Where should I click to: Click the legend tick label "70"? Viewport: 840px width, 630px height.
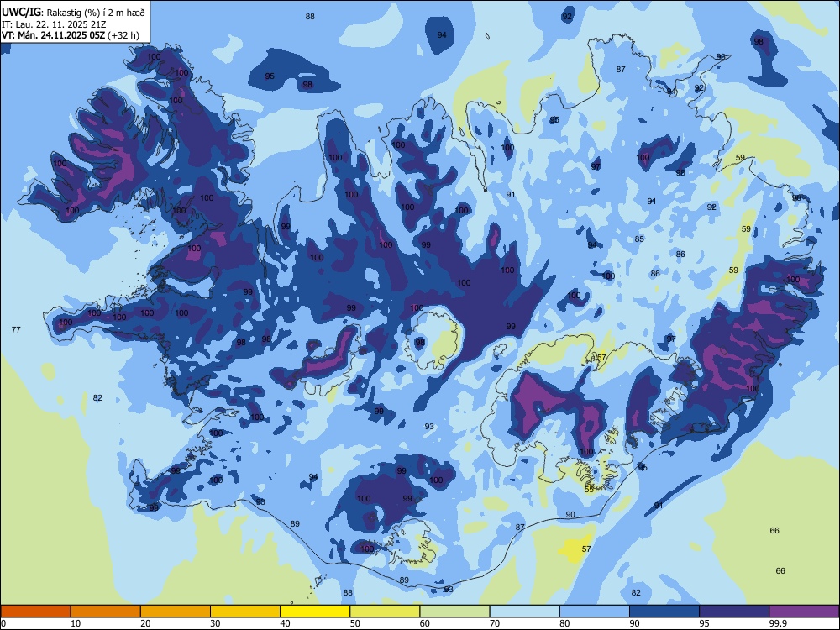point(495,623)
